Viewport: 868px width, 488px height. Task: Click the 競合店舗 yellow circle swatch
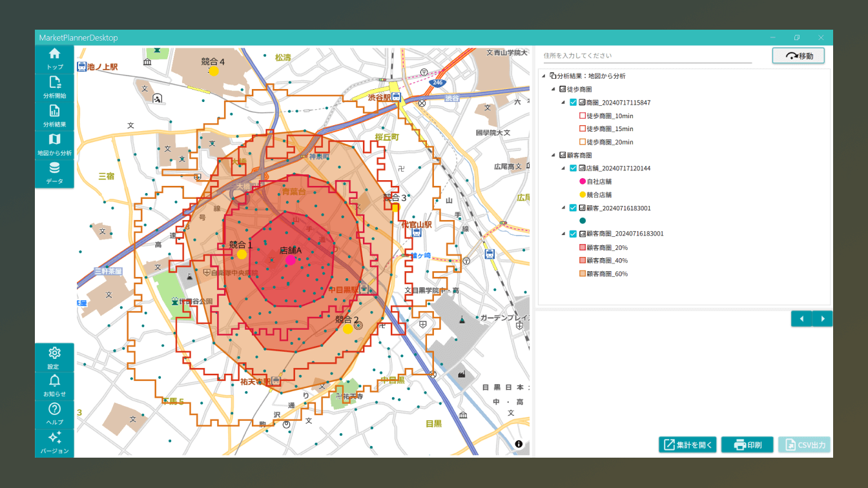(x=583, y=194)
